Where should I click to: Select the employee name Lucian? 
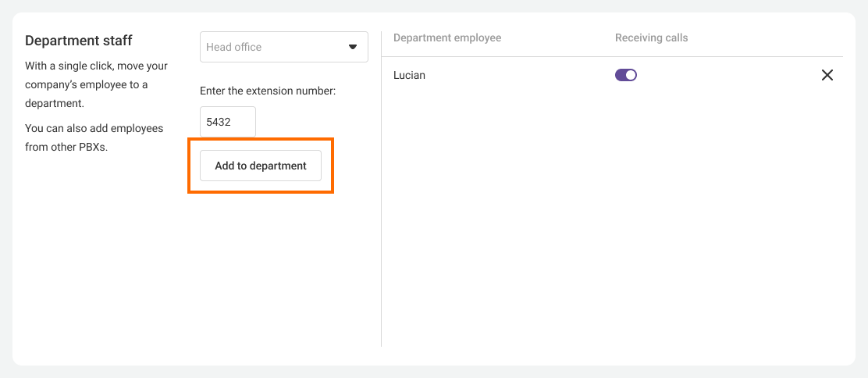pyautogui.click(x=409, y=76)
